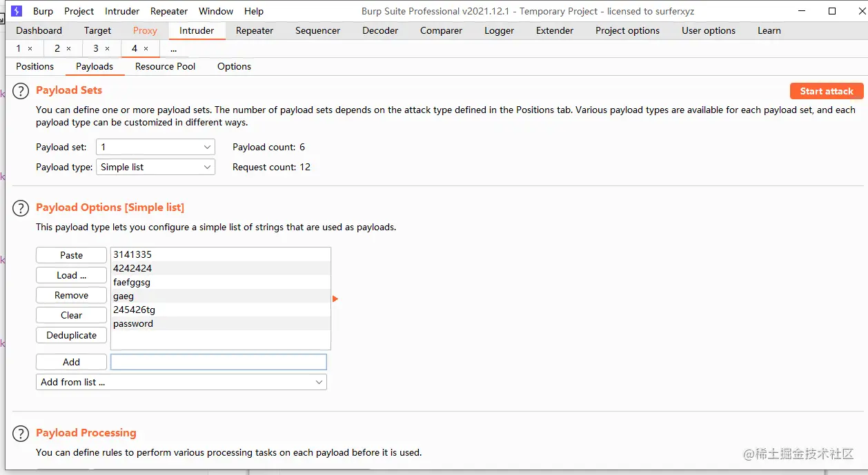Switch to the Dashboard tab
The height and width of the screenshot is (475, 868).
(39, 30)
